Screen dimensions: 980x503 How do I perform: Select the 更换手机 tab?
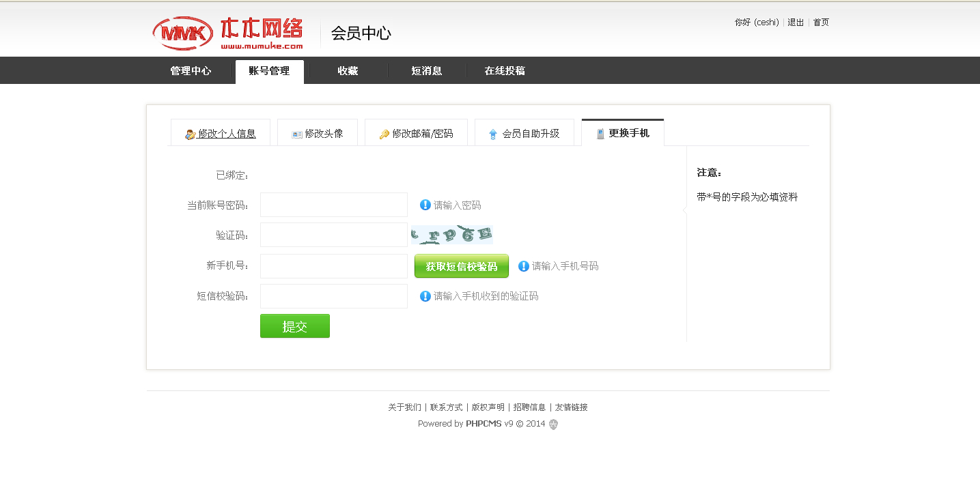tap(622, 133)
